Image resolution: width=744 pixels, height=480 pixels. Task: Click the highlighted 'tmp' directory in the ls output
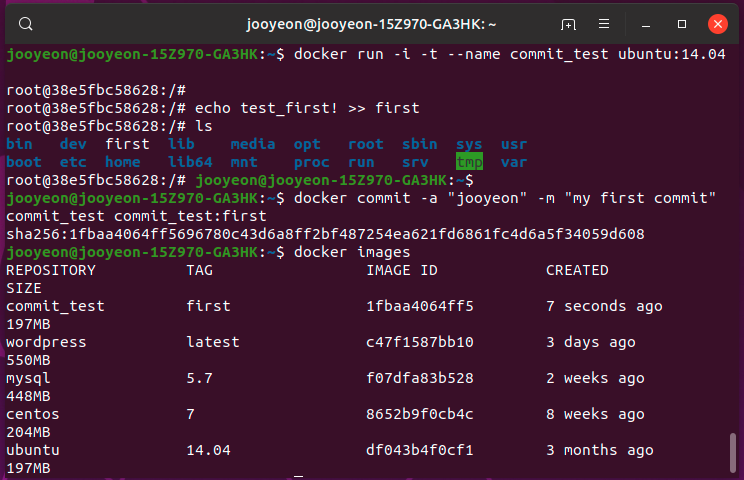coord(469,162)
